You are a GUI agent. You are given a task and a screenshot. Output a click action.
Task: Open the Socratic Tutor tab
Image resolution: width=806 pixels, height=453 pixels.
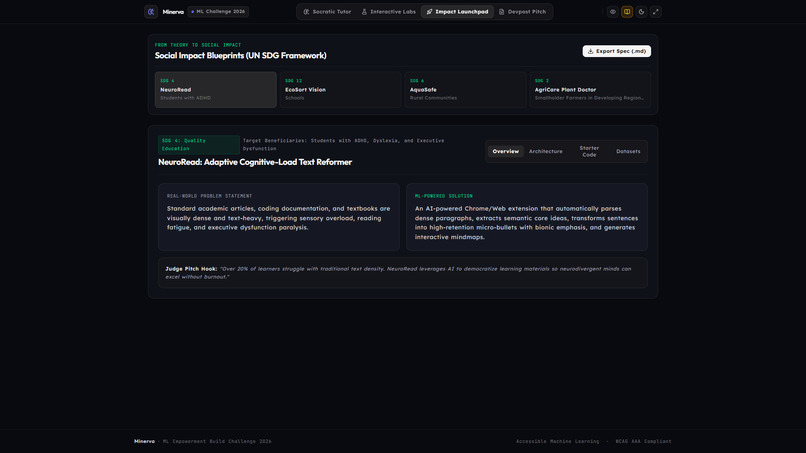(327, 12)
